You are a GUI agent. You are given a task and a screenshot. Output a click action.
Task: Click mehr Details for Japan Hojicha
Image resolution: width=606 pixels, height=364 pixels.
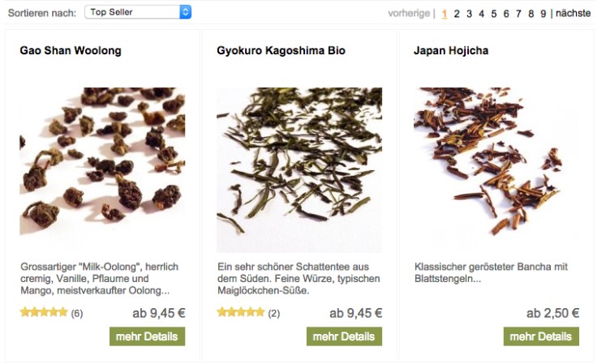tap(541, 336)
